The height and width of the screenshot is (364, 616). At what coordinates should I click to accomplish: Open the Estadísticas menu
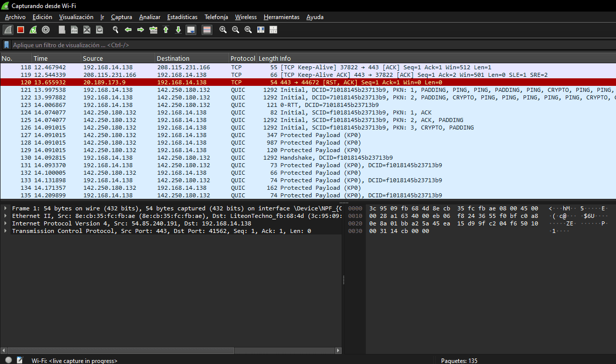[x=182, y=17]
